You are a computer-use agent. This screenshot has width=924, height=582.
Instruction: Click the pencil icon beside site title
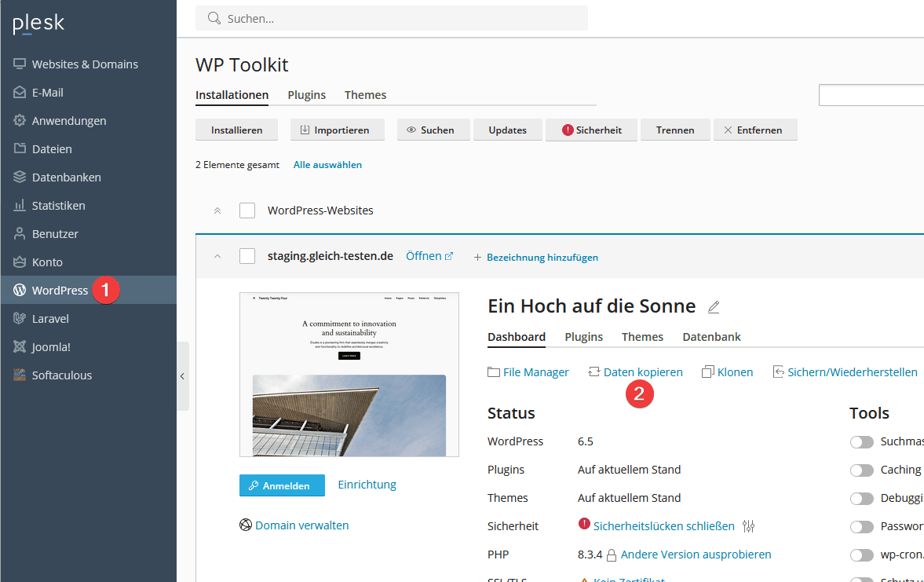coord(714,307)
